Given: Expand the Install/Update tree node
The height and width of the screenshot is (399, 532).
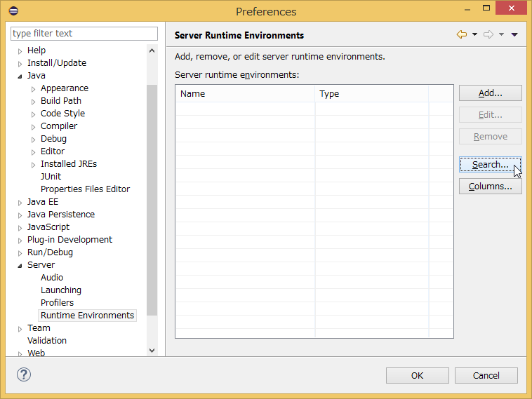Looking at the screenshot, I should click(x=20, y=64).
